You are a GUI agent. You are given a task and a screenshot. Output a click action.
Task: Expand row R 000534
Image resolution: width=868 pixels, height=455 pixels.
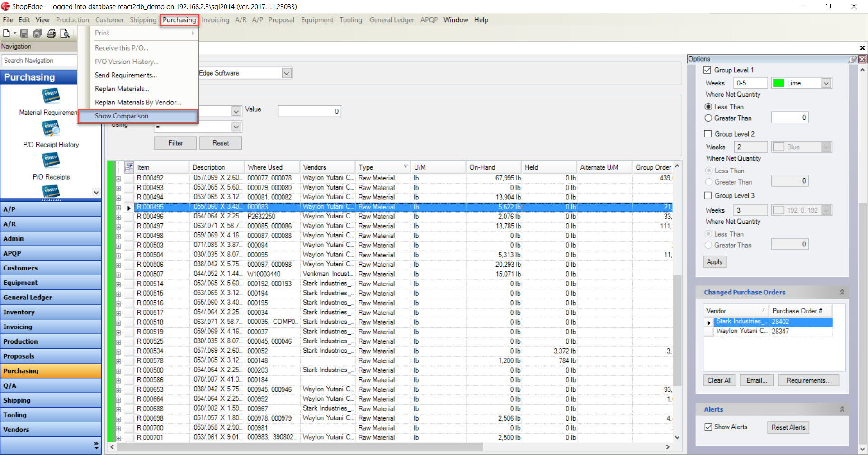[x=118, y=351]
